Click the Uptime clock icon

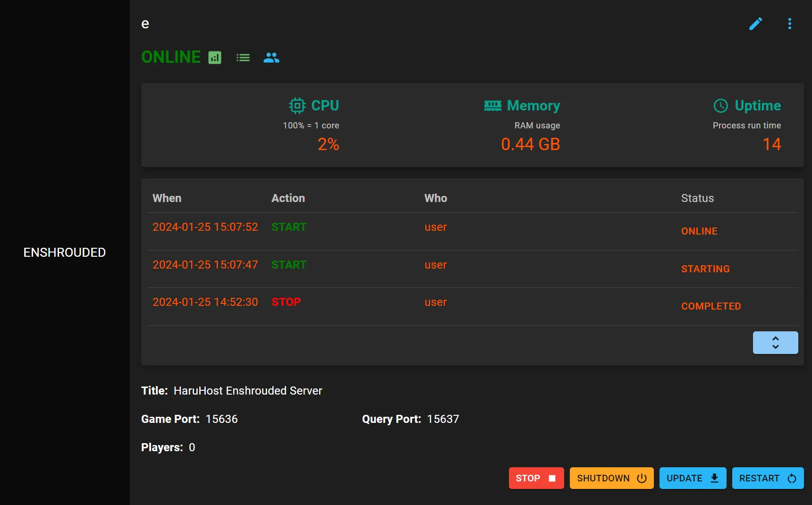pyautogui.click(x=720, y=106)
